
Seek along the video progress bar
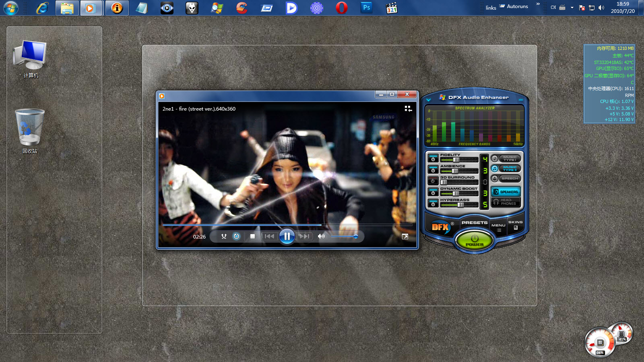[288, 225]
